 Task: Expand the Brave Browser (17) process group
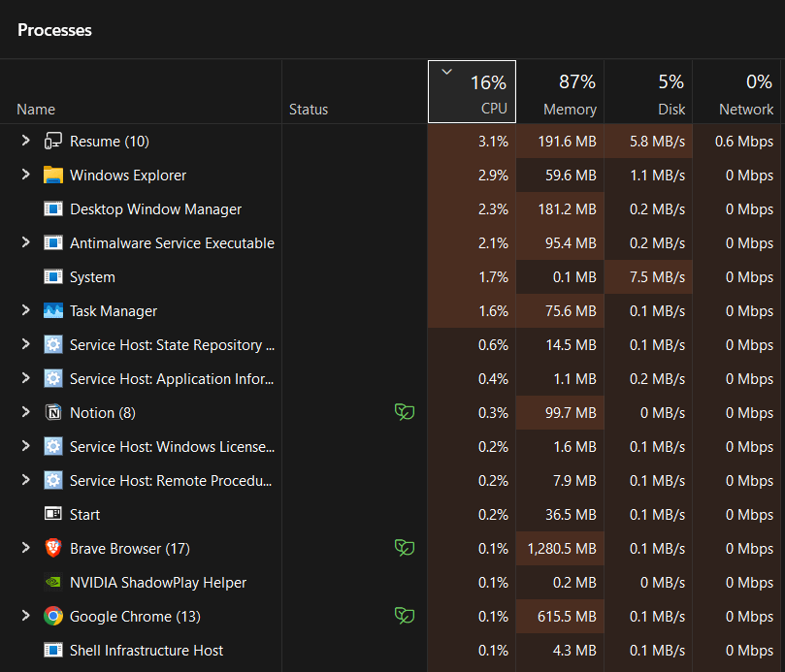coord(24,548)
